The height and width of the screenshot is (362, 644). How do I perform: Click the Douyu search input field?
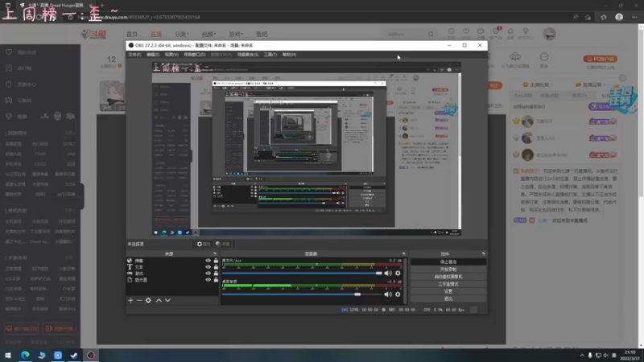tap(405, 34)
